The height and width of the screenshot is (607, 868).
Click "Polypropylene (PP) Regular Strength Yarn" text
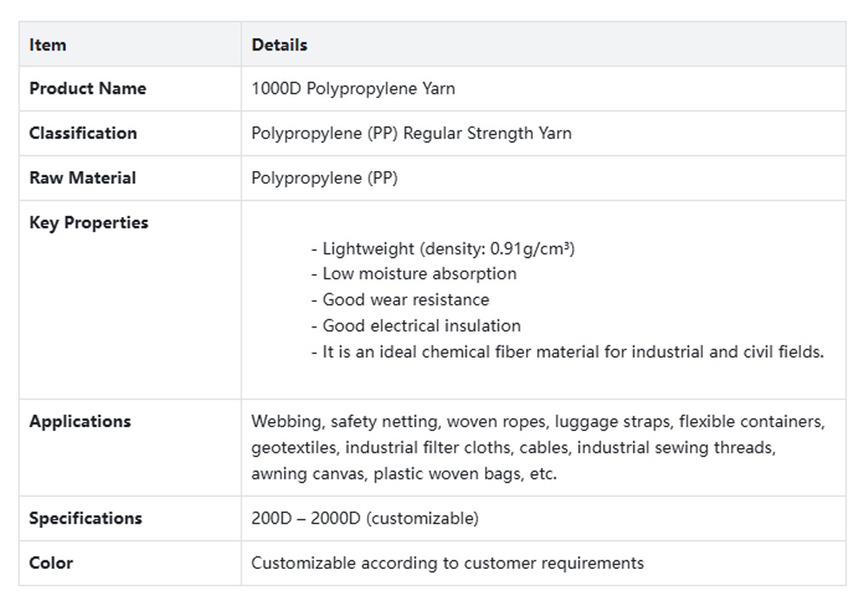(411, 133)
